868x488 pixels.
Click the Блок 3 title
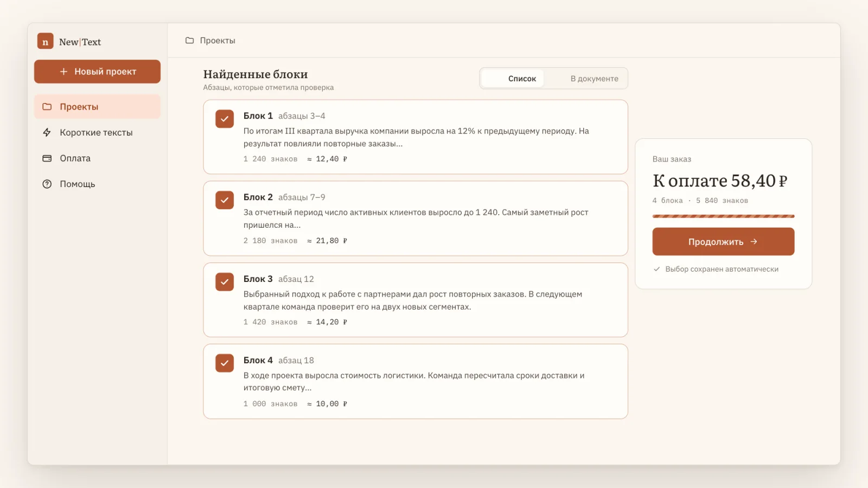coord(258,279)
